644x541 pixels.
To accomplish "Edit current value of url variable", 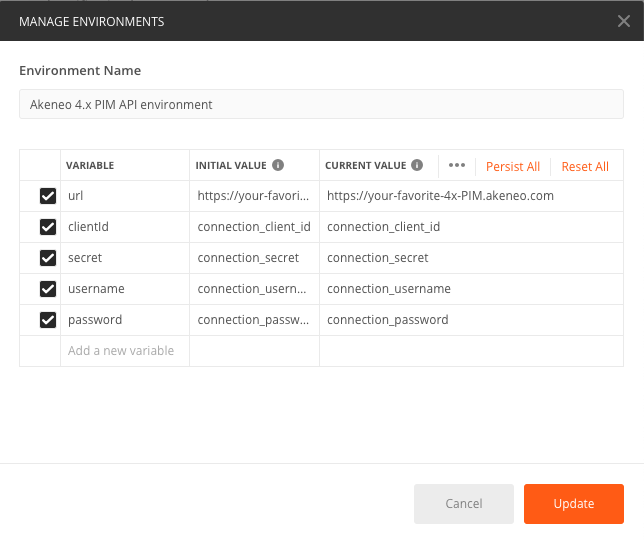I will [x=470, y=196].
